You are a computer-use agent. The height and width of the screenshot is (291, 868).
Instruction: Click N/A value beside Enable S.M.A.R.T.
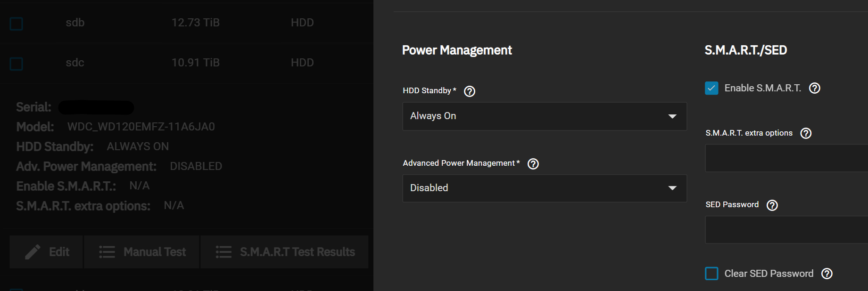tap(140, 186)
